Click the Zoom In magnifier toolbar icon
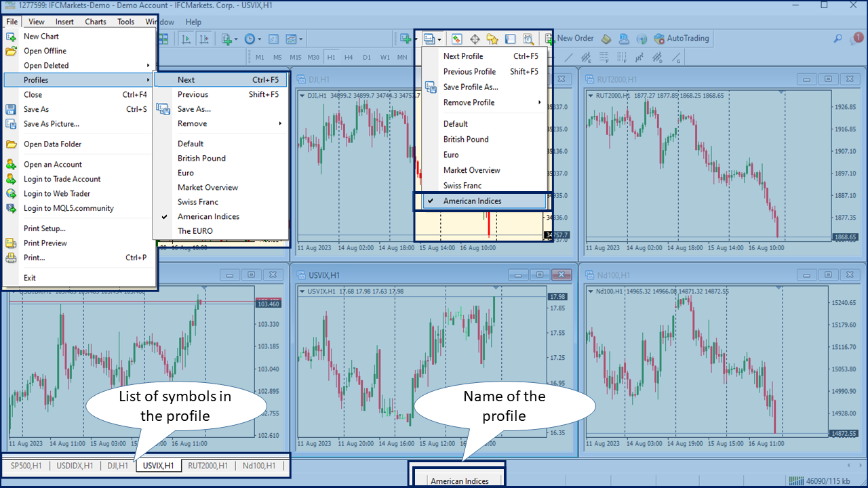Screen dimensions: 868x488 pyautogui.click(x=528, y=39)
